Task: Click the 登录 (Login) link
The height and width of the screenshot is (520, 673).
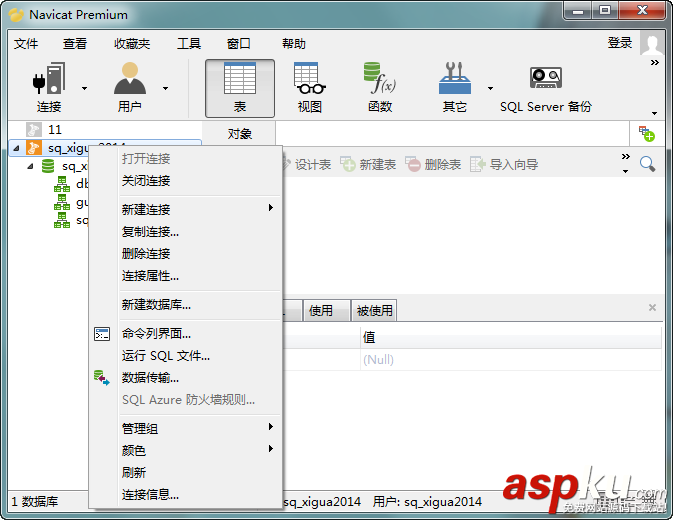Action: tap(620, 42)
